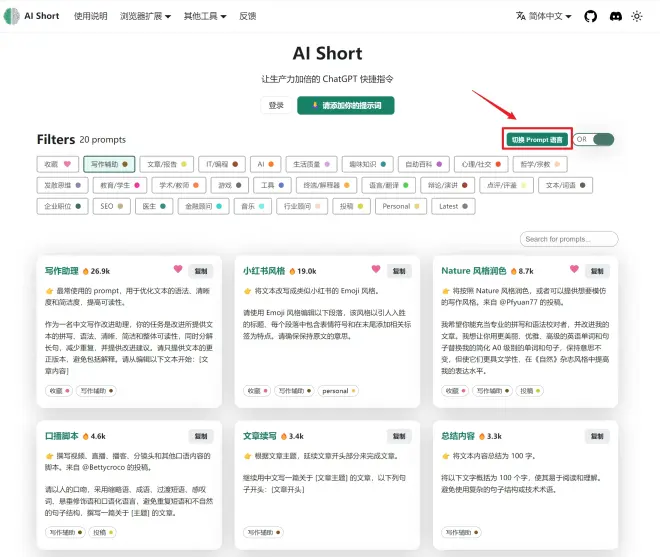Enable the 学术/教师 filter tag

(x=179, y=185)
